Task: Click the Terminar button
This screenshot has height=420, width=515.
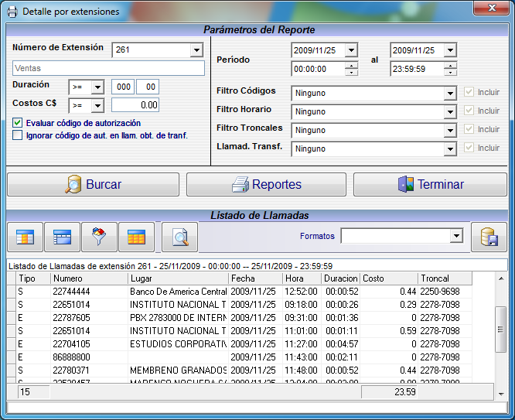Action: pos(430,184)
